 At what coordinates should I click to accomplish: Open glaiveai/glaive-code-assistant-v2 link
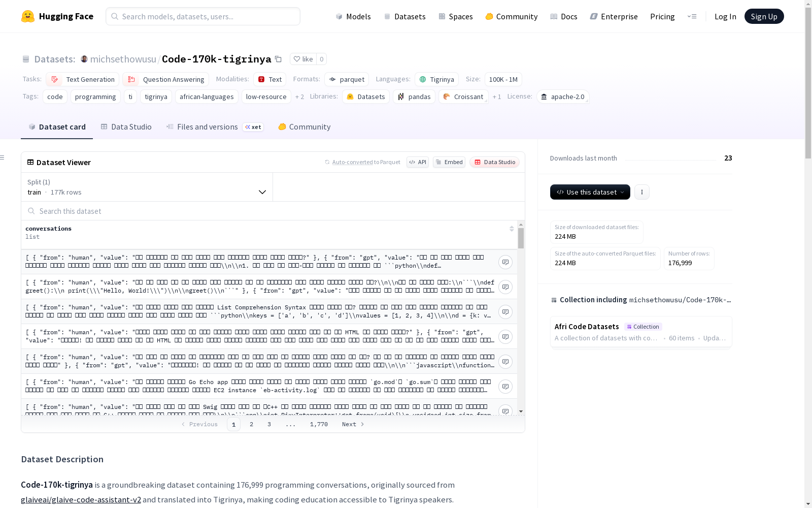(81, 499)
